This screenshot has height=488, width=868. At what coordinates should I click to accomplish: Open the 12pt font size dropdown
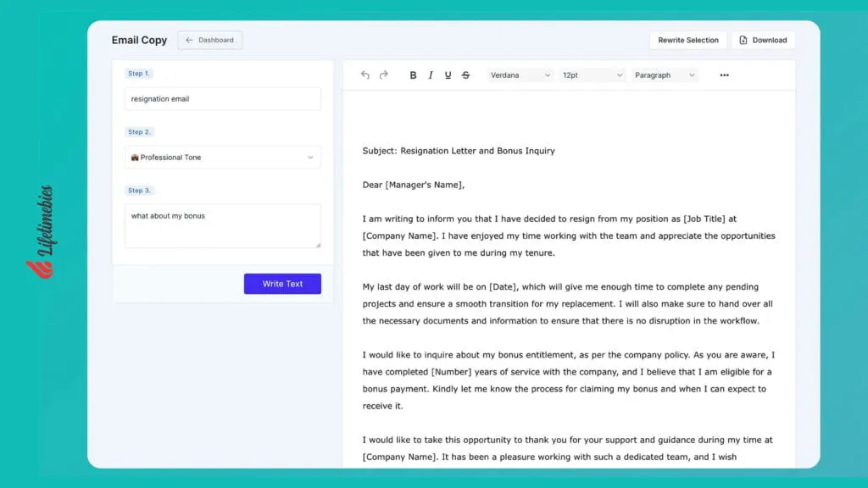pos(593,75)
